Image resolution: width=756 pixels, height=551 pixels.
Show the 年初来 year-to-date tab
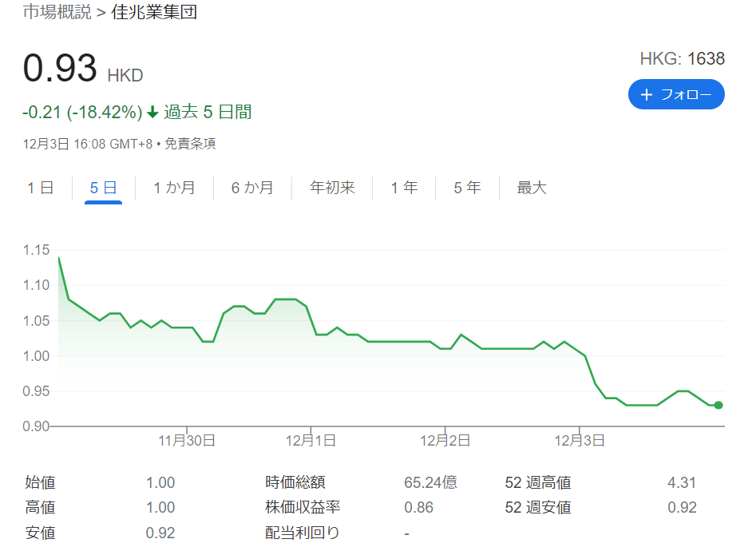click(332, 188)
